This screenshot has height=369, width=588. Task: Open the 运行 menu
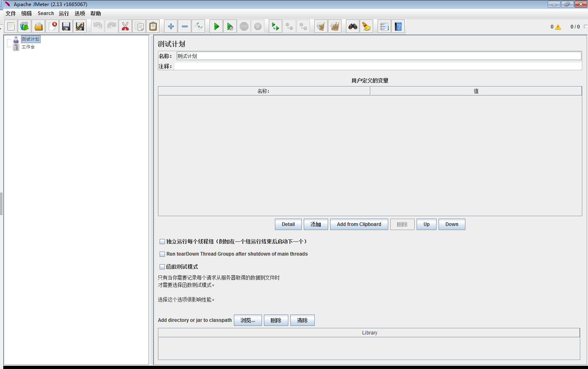coord(64,13)
